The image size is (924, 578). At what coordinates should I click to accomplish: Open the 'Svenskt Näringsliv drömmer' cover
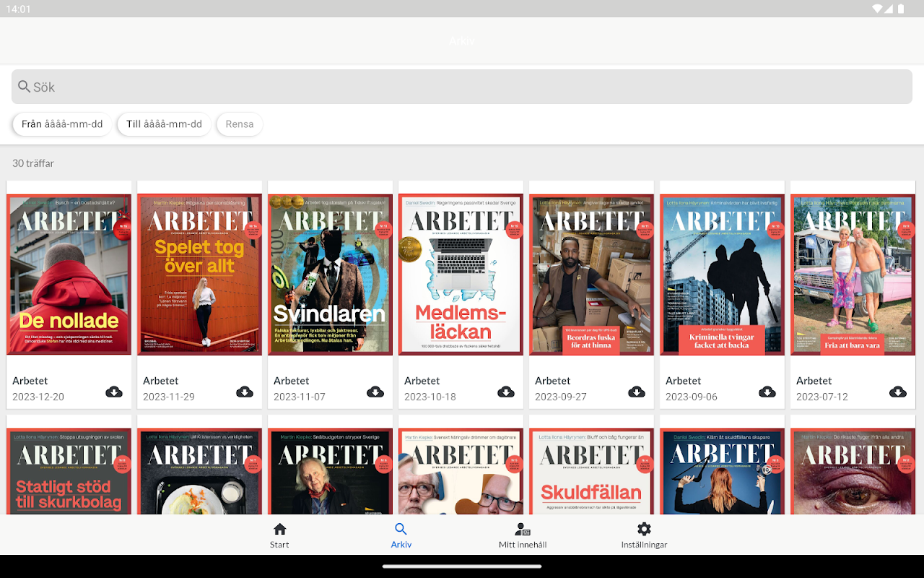(x=461, y=471)
